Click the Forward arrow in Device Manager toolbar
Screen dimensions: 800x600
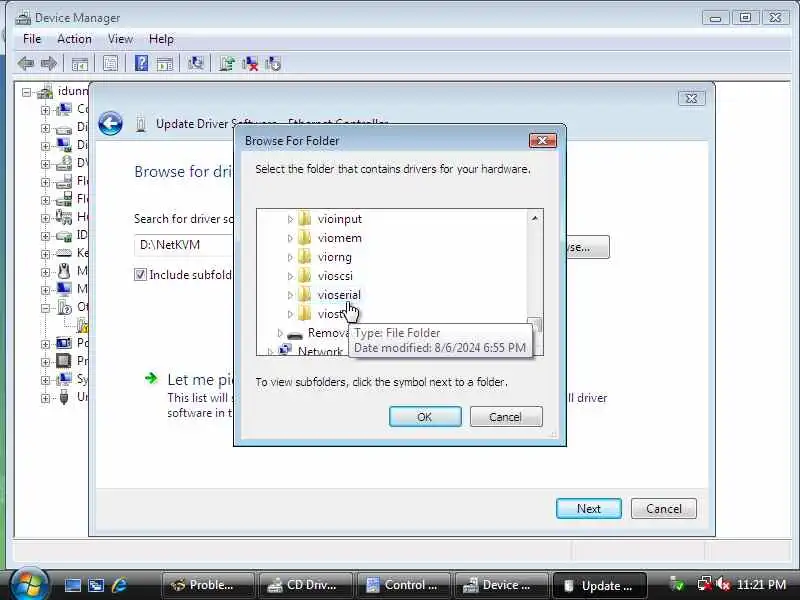(48, 64)
